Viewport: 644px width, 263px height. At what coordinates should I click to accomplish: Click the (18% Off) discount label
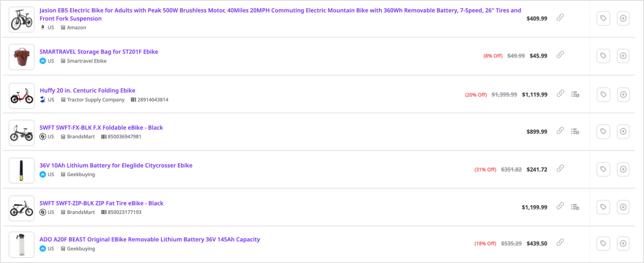(485, 243)
